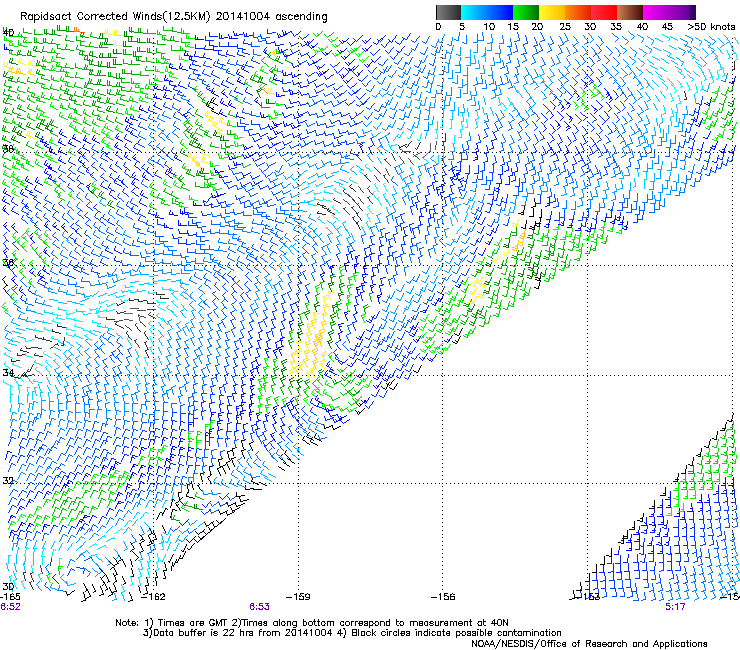Click the longitude label '-165'
The height and width of the screenshot is (650, 740).
(x=10, y=597)
